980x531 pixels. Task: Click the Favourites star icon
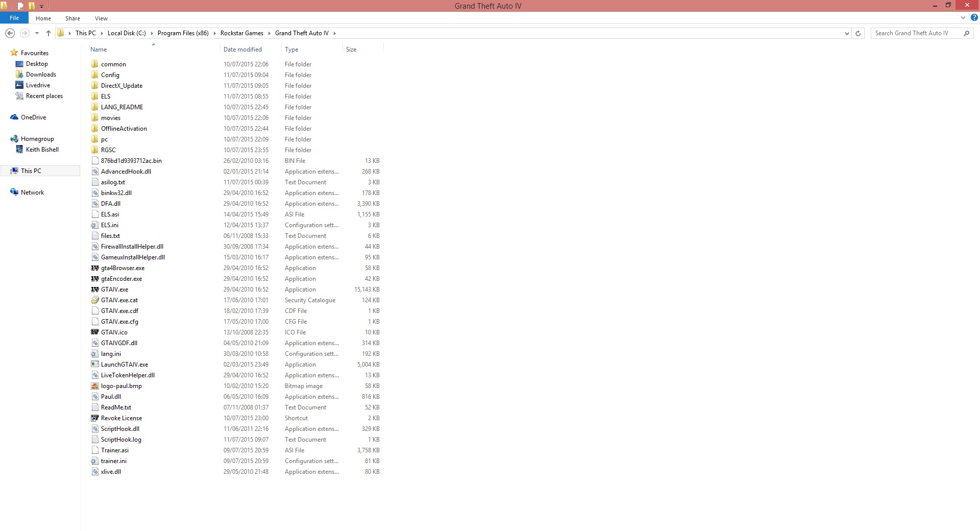click(x=14, y=53)
